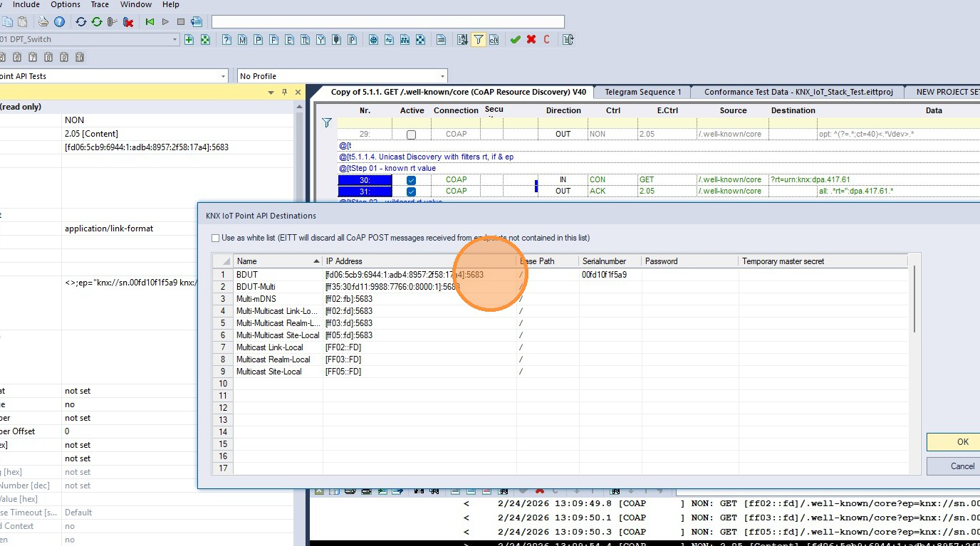Switch to the Conformance Test Data tab
Viewport: 980px width, 546px height.
(798, 92)
